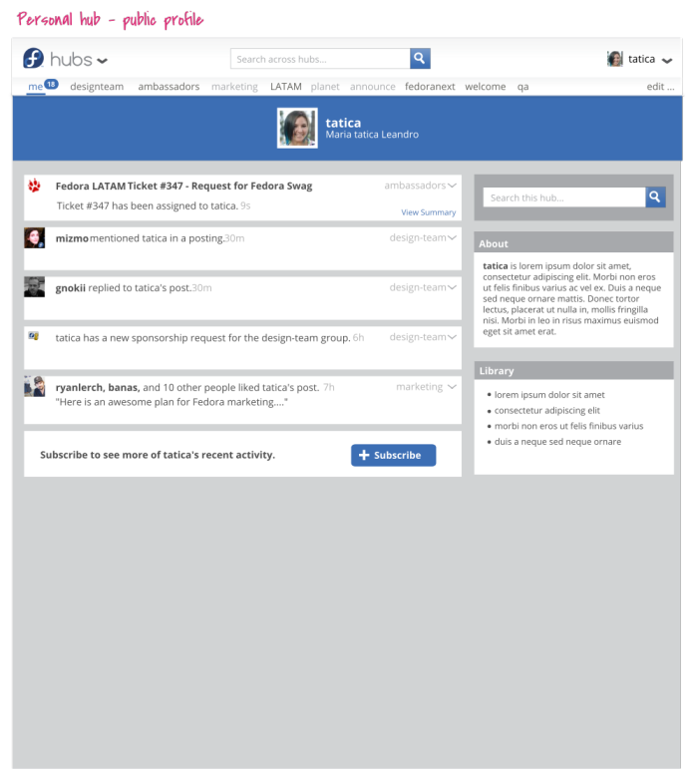Click the red paw ticket icon
The height and width of the screenshot is (778, 700).
pos(34,187)
